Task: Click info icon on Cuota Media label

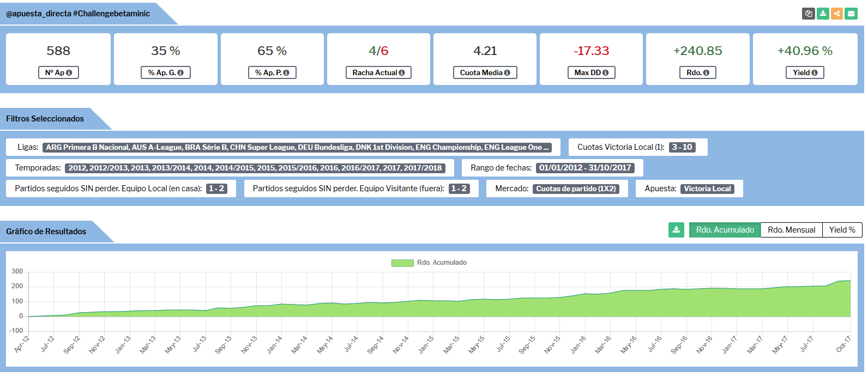Action: pos(507,73)
